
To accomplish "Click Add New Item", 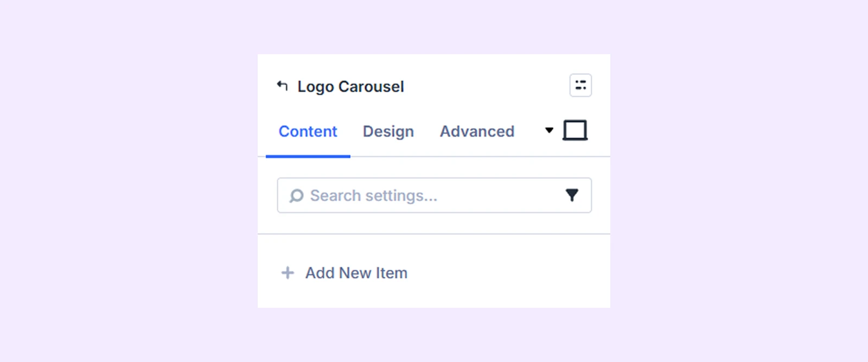I will pyautogui.click(x=356, y=273).
